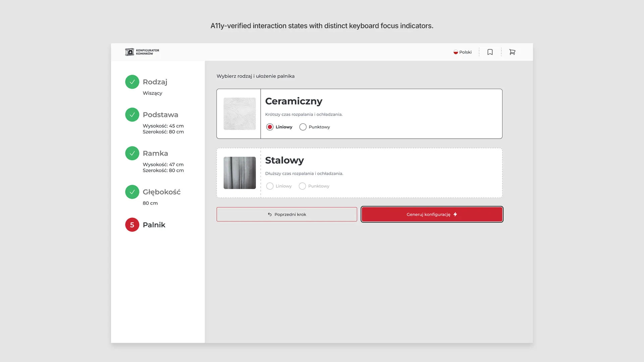Click the Generuj konfigurację button
This screenshot has width=644, height=362.
432,214
